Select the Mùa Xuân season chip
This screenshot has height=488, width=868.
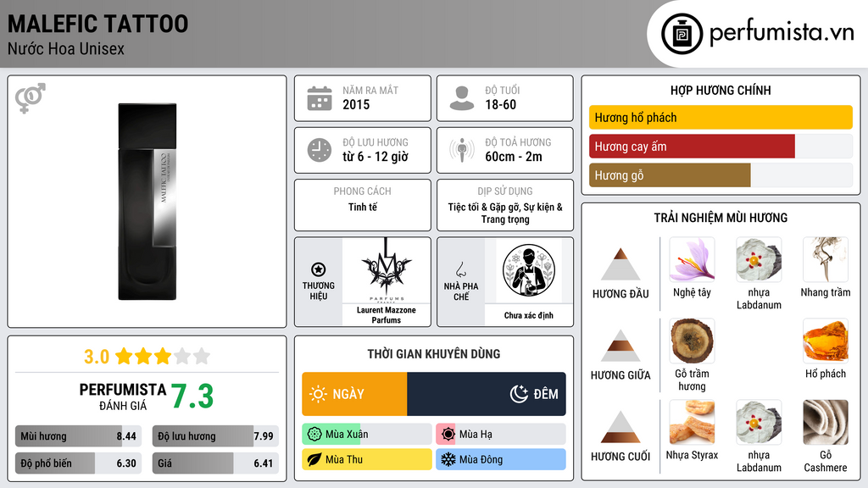(366, 435)
